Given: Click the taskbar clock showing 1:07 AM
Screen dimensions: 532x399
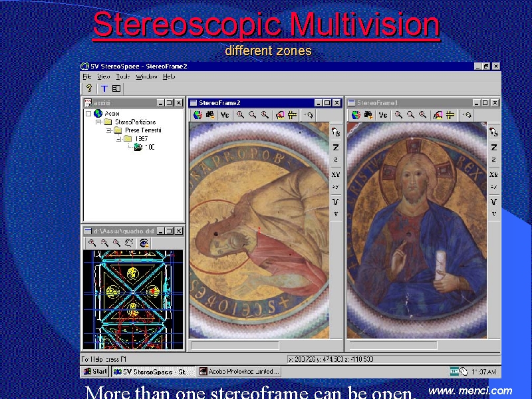Looking at the screenshot, I should tap(484, 372).
